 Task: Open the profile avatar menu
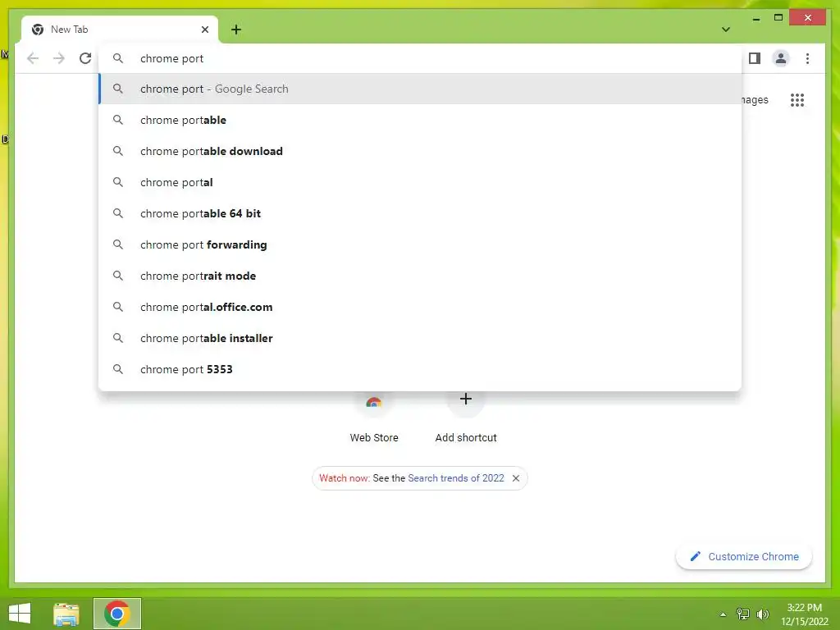point(781,58)
